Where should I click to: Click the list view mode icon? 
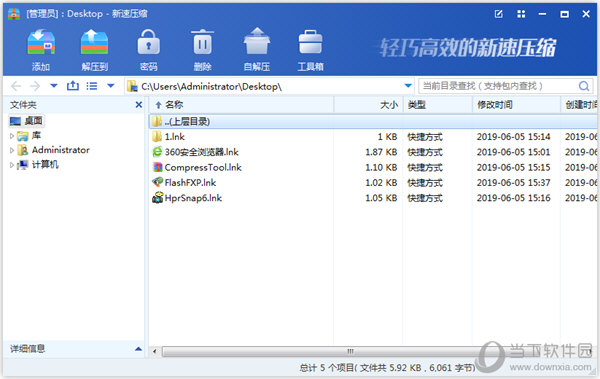tap(92, 86)
